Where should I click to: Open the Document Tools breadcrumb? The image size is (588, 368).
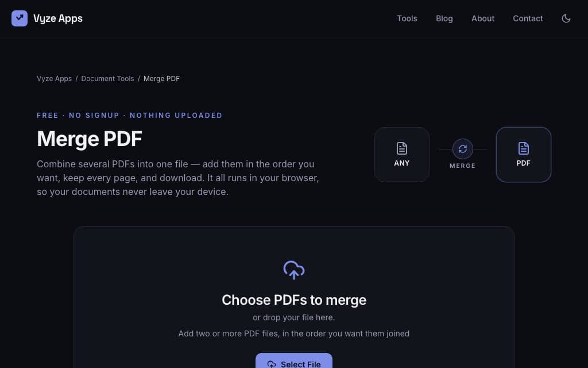click(x=107, y=78)
